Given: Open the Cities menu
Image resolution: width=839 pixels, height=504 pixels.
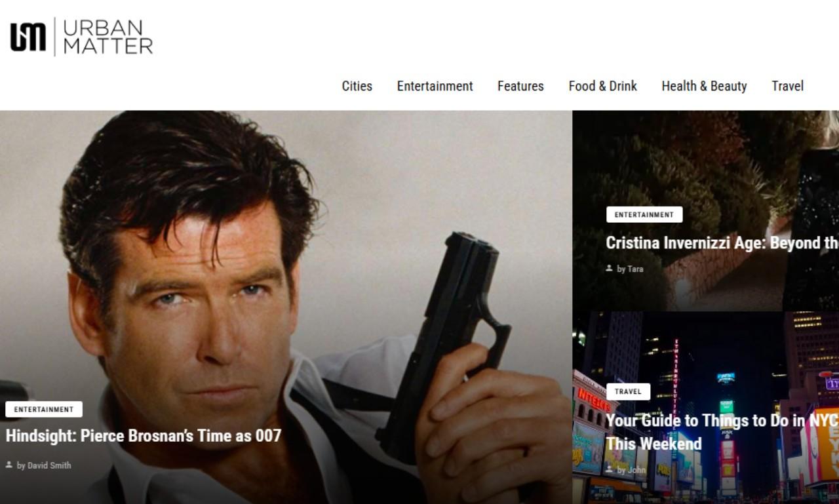Looking at the screenshot, I should coord(357,86).
